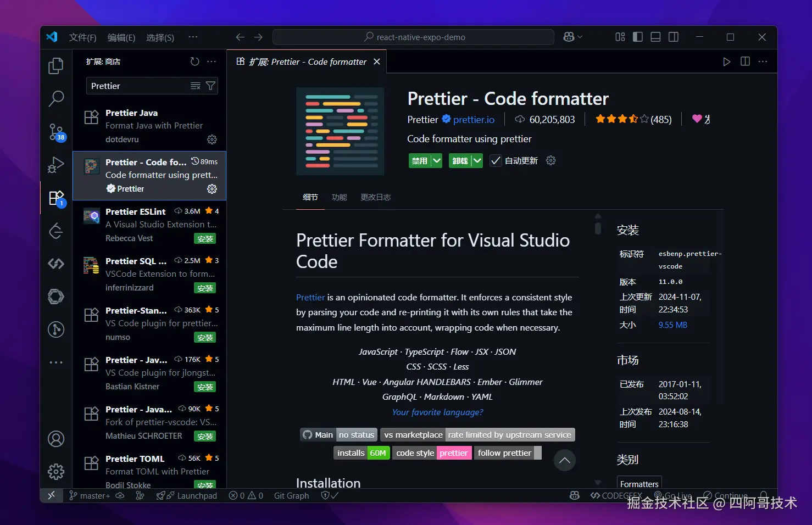Open Customize Layout icon
The height and width of the screenshot is (525, 812).
click(620, 37)
